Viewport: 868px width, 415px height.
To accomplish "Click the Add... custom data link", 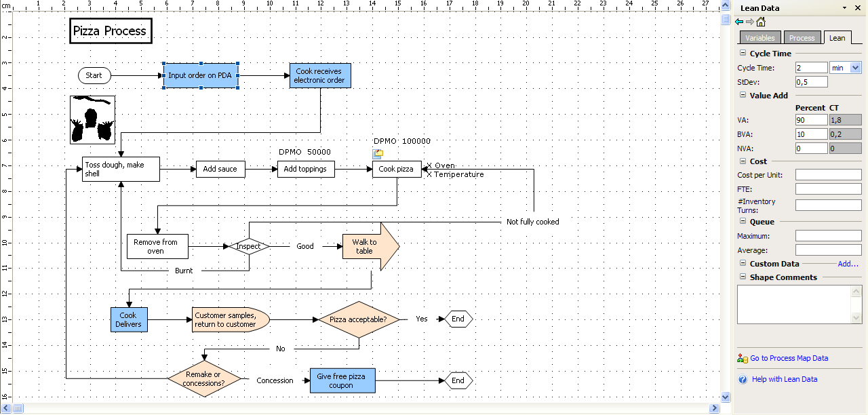I will coord(848,264).
